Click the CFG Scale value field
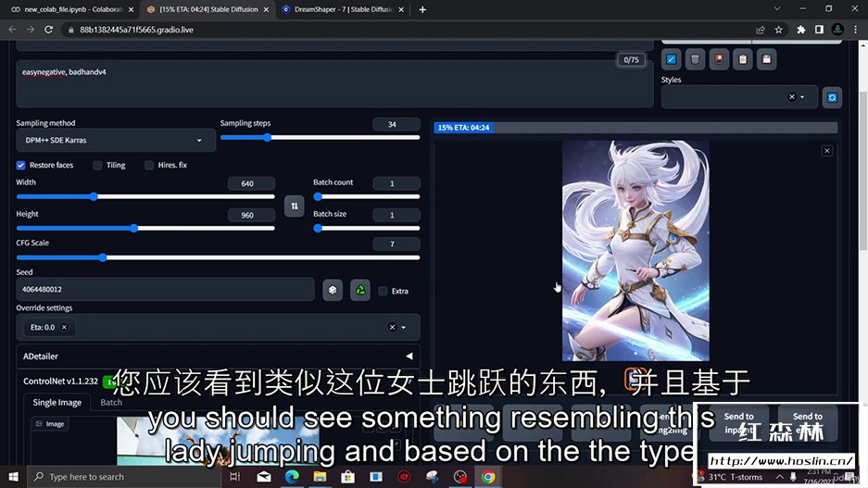The image size is (868, 488). [396, 244]
